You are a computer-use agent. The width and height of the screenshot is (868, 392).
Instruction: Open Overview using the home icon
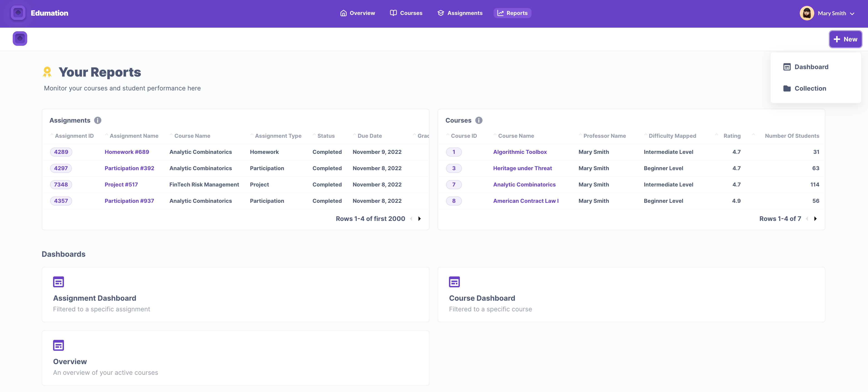coord(343,13)
